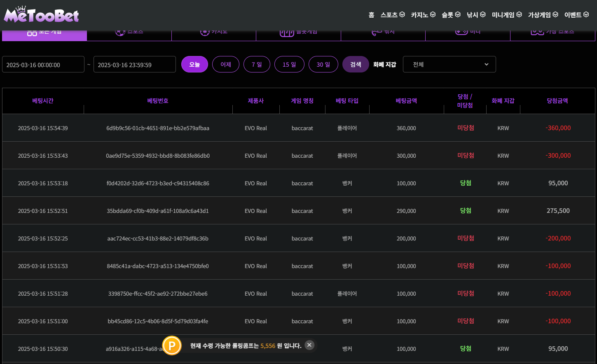Viewport: 597px width, 364px height.
Task: Click the 베팅금액 column header
Action: coord(406,101)
